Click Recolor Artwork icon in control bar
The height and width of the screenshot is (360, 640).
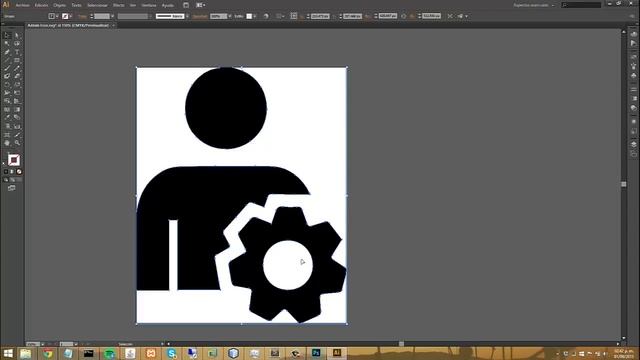click(x=266, y=16)
